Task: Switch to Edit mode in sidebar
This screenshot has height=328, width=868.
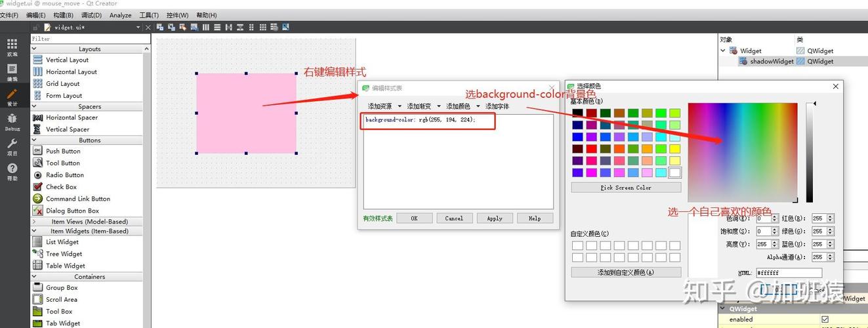Action: (12, 72)
